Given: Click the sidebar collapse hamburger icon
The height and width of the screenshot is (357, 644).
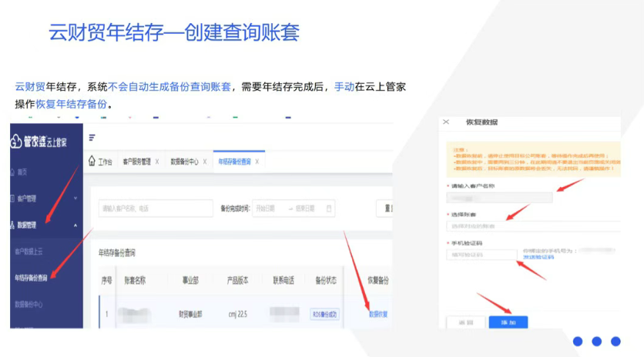Looking at the screenshot, I should 92,138.
